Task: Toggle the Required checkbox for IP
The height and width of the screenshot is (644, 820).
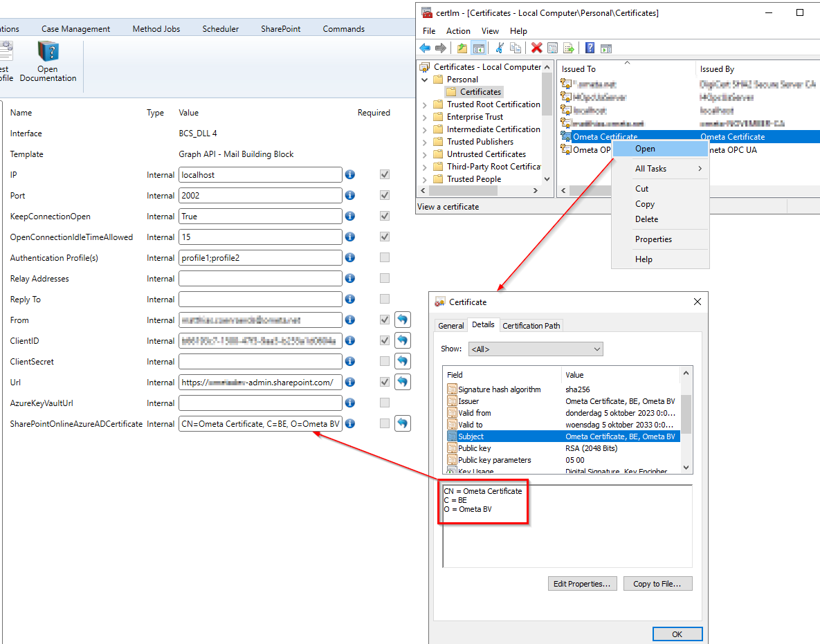Action: point(385,174)
